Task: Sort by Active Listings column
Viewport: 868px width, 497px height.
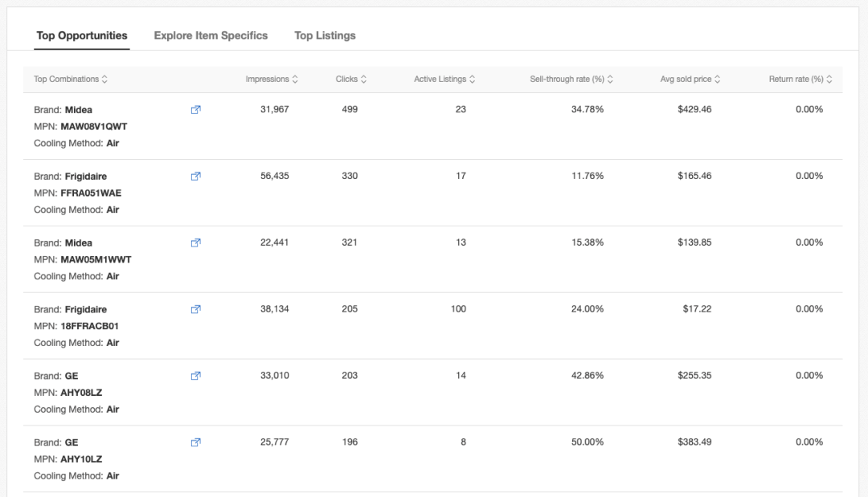Action: coord(444,79)
